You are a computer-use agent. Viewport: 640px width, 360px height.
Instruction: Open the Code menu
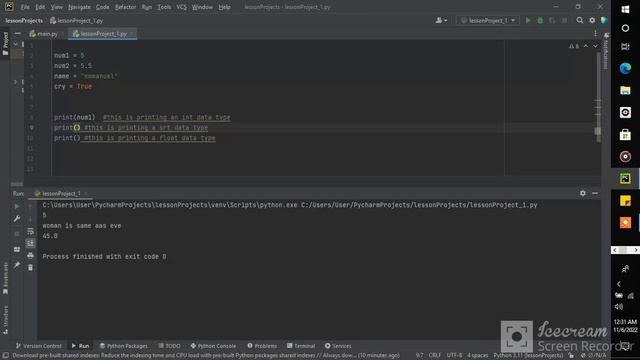click(102, 7)
